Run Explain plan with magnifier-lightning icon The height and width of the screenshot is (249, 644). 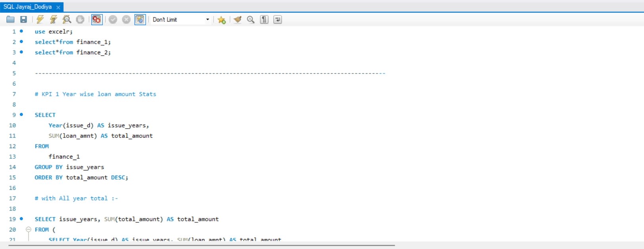pos(67,19)
